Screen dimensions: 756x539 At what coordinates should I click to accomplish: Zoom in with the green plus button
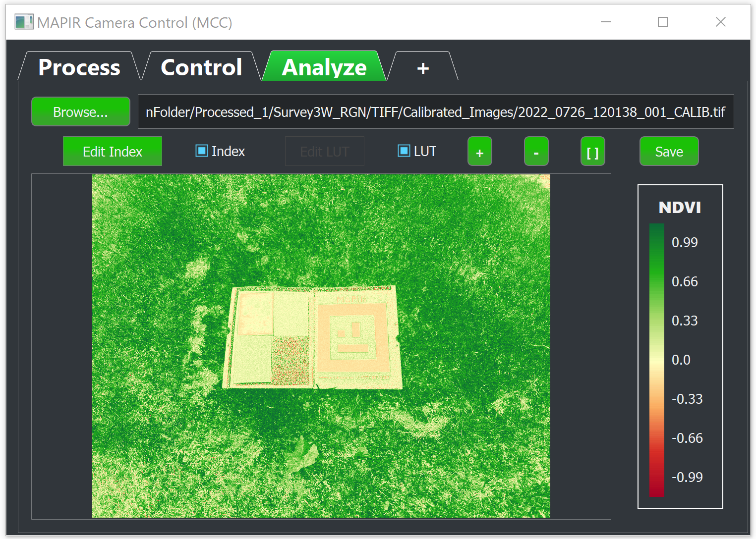tap(479, 152)
